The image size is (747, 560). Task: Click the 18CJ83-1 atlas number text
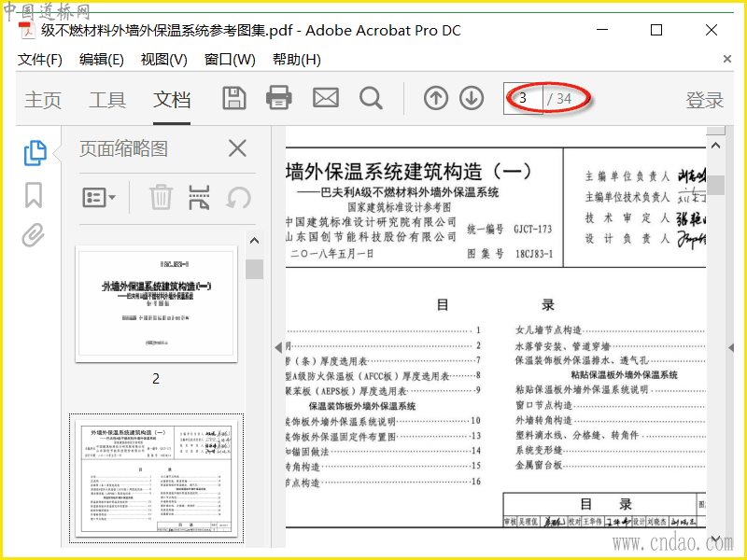pos(534,254)
